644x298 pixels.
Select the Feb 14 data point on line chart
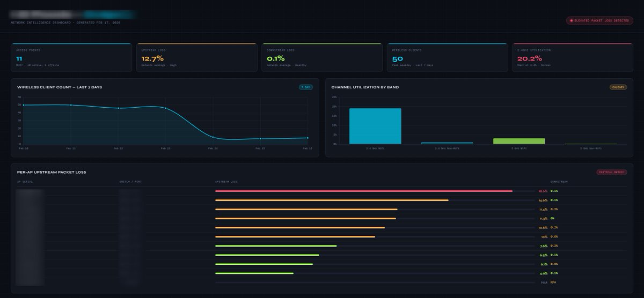[x=213, y=137]
